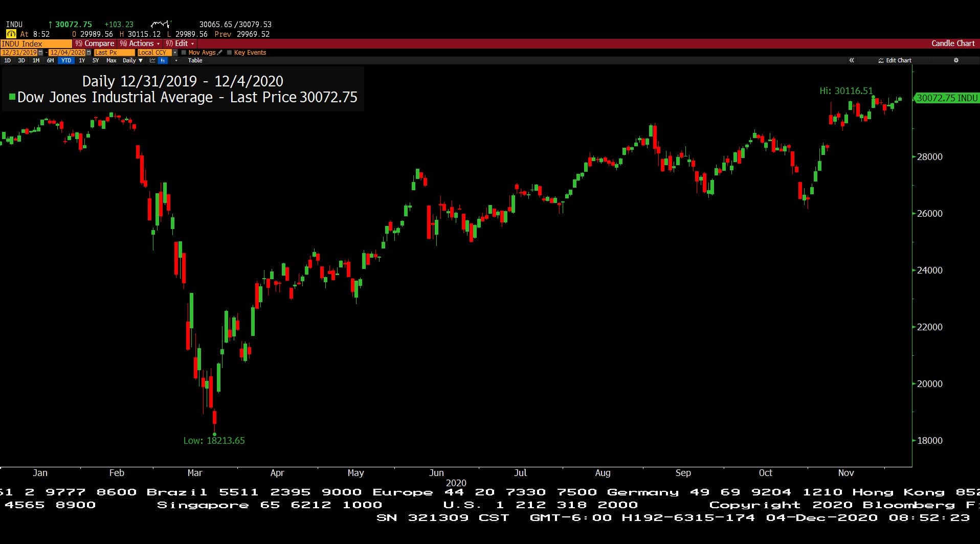This screenshot has height=544, width=980.
Task: Select the 1D range tab
Action: pyautogui.click(x=7, y=60)
